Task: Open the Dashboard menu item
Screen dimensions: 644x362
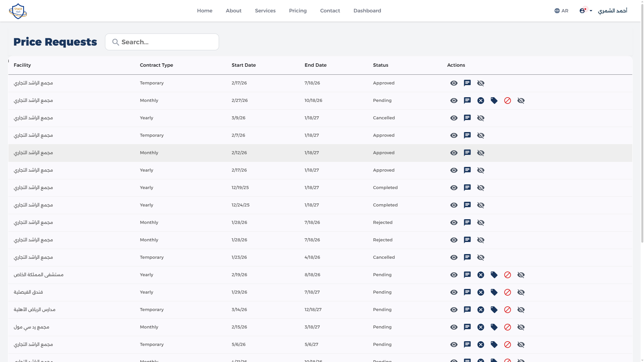Action: [367, 10]
